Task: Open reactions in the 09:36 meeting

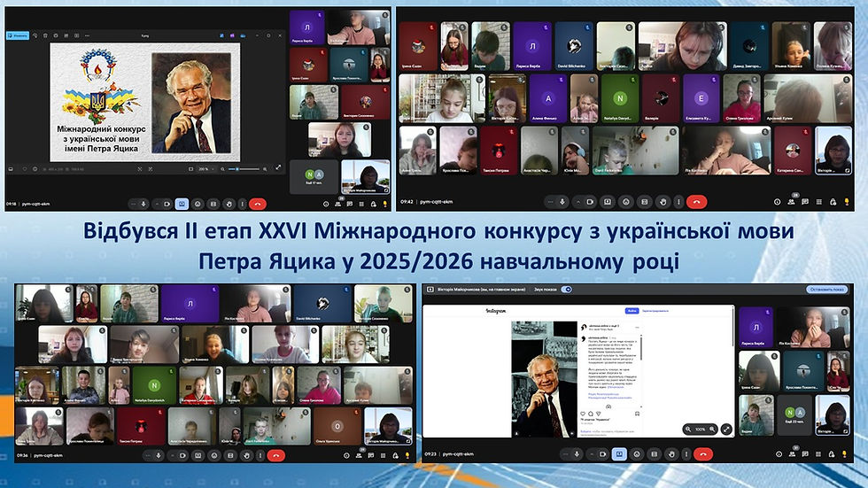Action: (x=214, y=455)
